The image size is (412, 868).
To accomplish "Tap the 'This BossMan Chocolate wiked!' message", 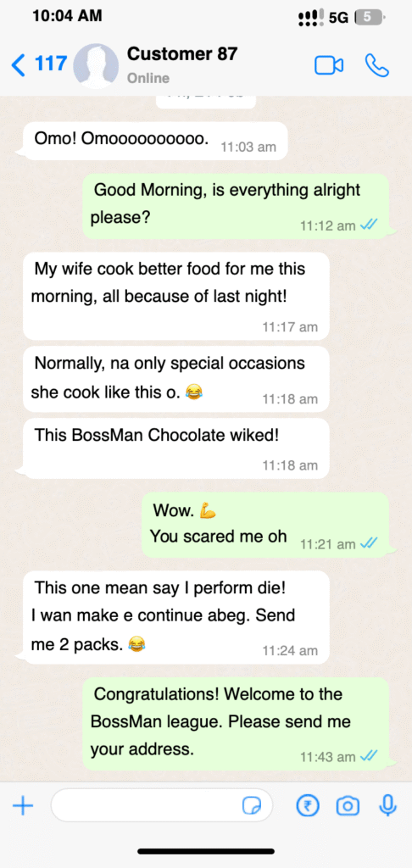I will [175, 448].
